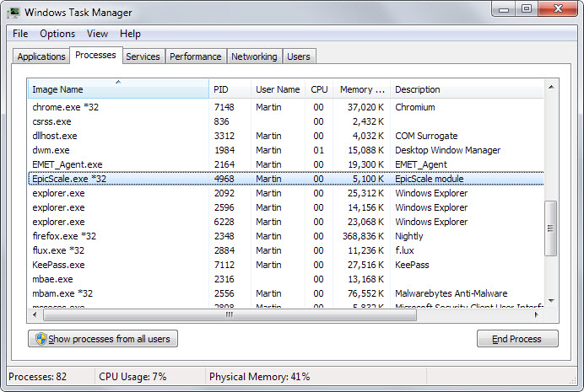Click the horizontal scrollbar right arrow
Image resolution: width=584 pixels, height=392 pixels.
tap(537, 314)
